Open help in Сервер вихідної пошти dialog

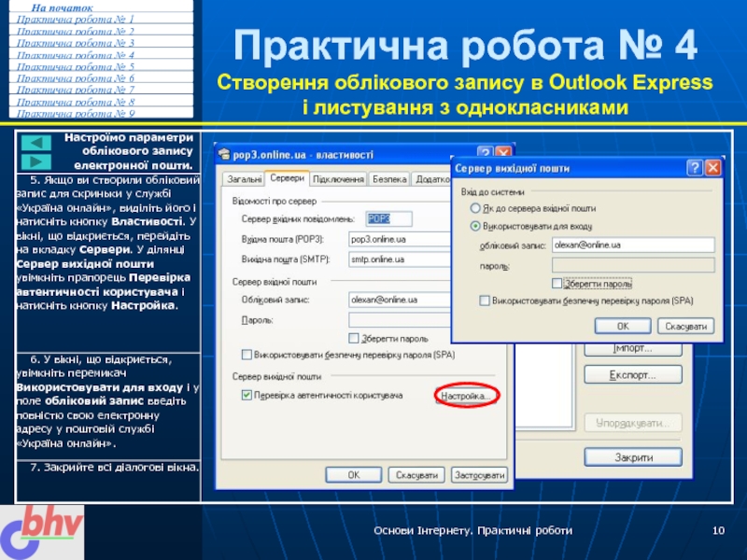(695, 168)
